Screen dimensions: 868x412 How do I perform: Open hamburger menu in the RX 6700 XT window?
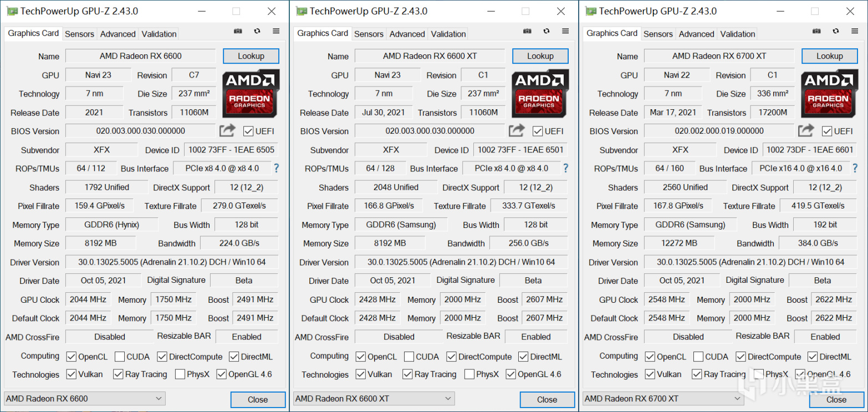pyautogui.click(x=855, y=32)
